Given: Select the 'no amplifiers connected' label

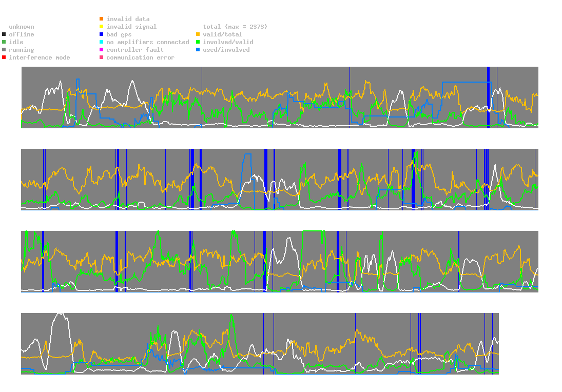Looking at the screenshot, I should point(148,42).
